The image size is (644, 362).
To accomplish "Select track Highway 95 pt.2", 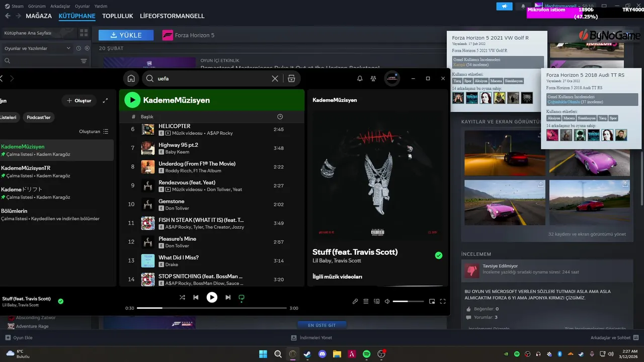I will pos(211,148).
